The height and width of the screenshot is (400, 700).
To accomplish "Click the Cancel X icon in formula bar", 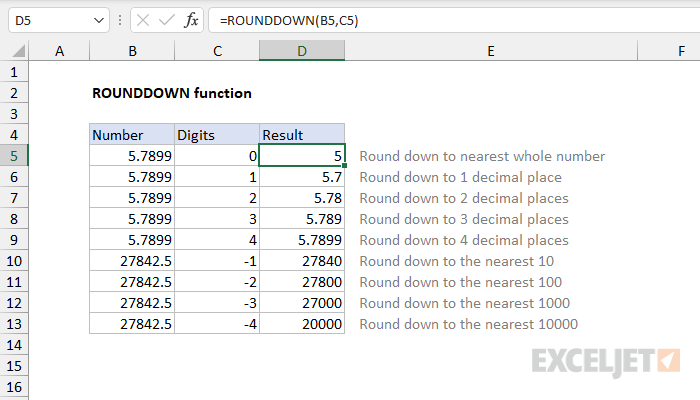I will point(143,21).
